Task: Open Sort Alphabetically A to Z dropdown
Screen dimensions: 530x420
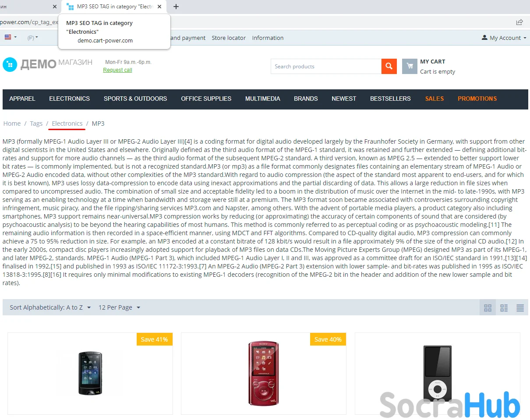Action: (50, 307)
